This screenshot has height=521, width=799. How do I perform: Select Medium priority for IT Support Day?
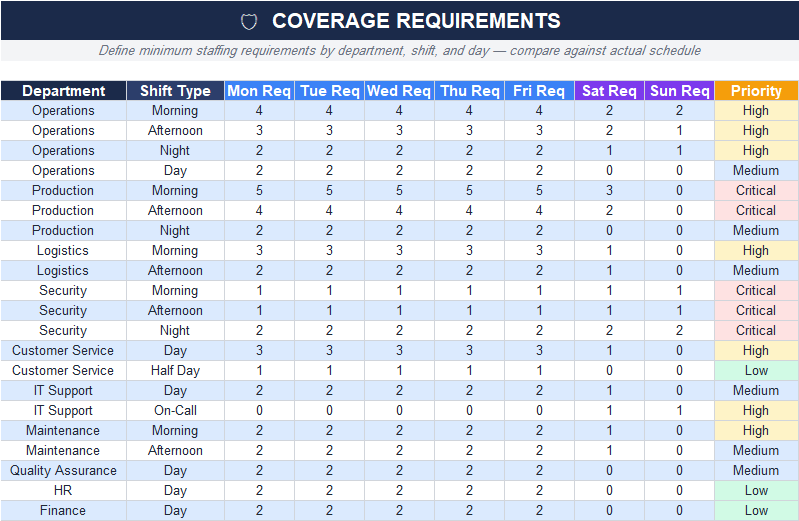pos(756,390)
